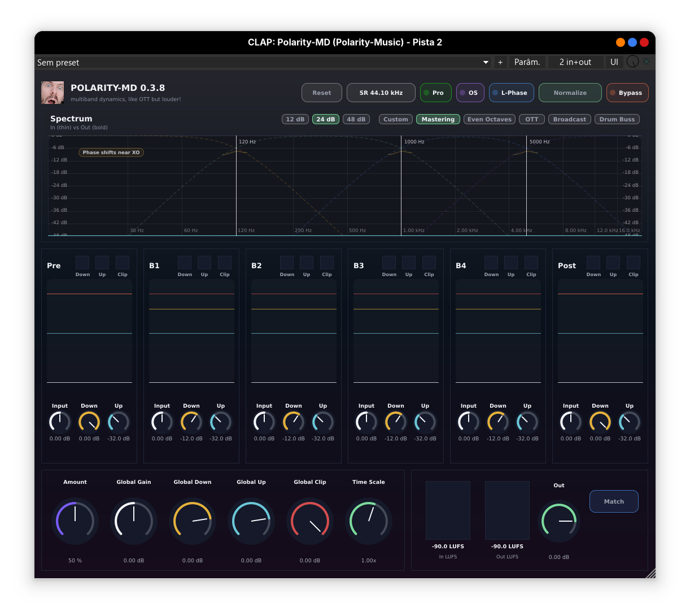Click the B1 dynamics display
690x616 pixels.
click(191, 331)
